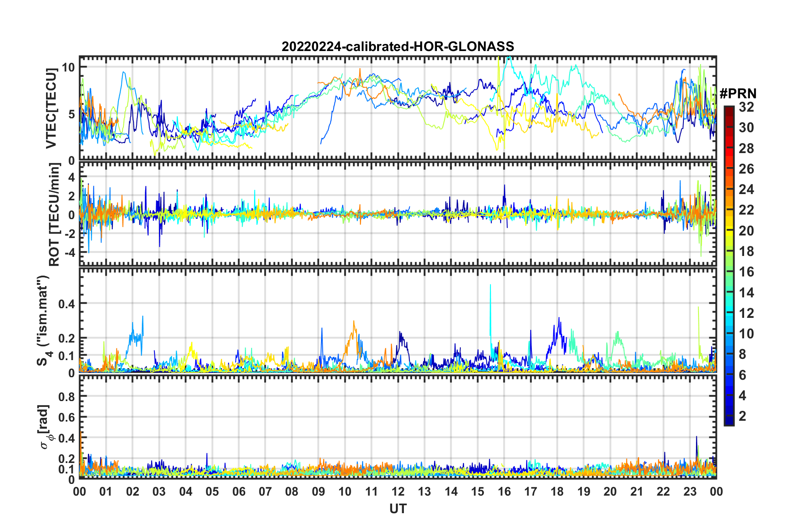Click x-axis hour tick 08
Image resolution: width=796 pixels, height=532 pixels.
click(292, 491)
